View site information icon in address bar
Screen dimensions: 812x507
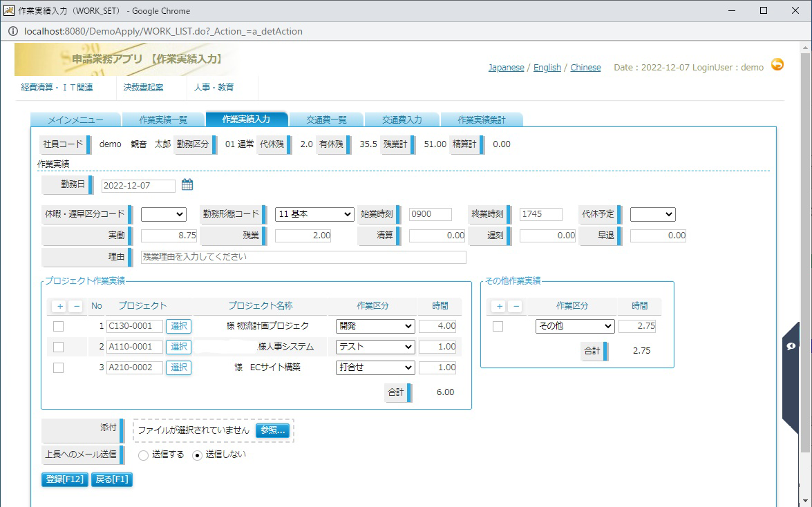pyautogui.click(x=13, y=31)
